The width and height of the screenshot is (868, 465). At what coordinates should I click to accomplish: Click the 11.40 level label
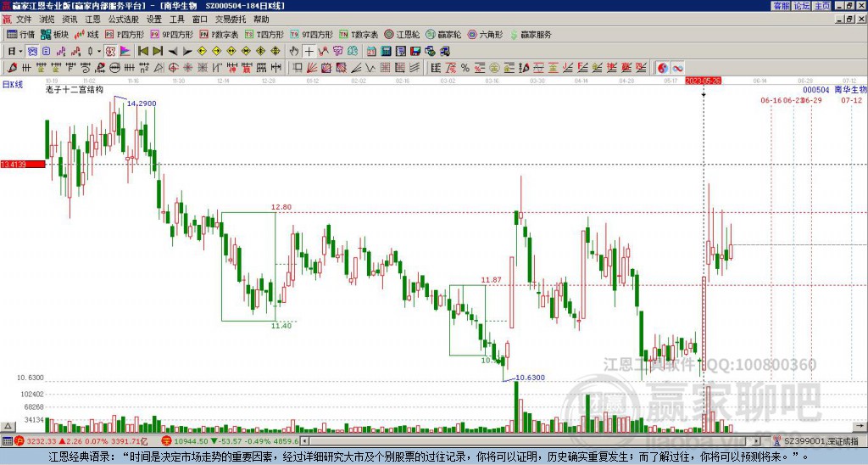(x=281, y=326)
